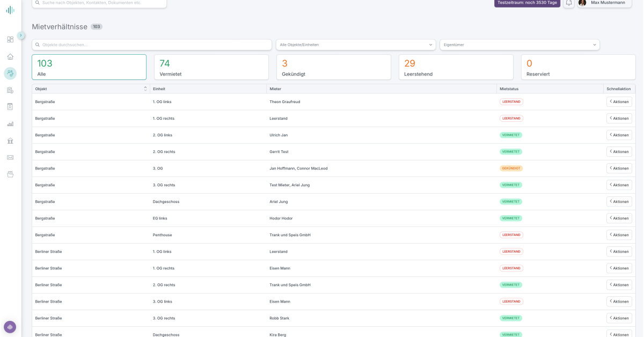Click the 103 count badge next to Mietverhältnisse

(x=97, y=26)
